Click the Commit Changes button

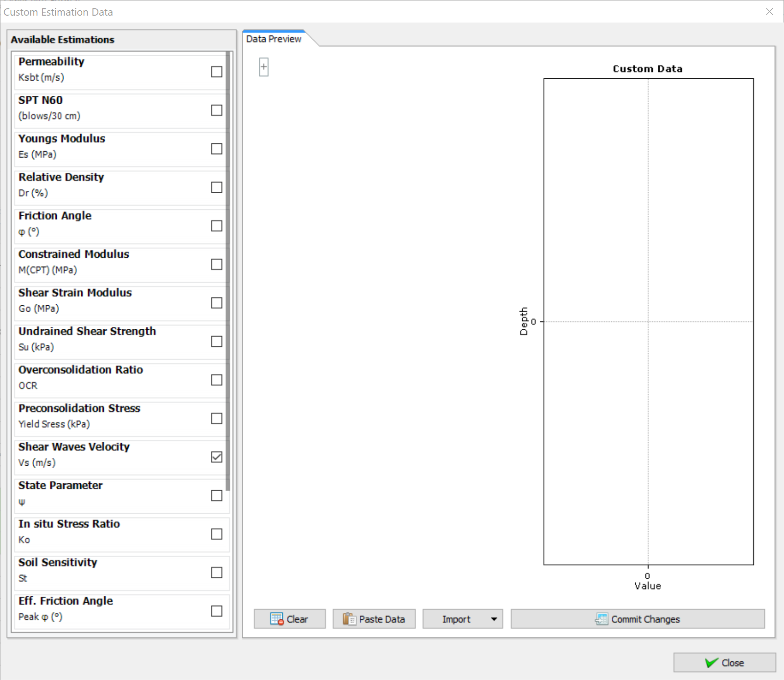(x=638, y=619)
